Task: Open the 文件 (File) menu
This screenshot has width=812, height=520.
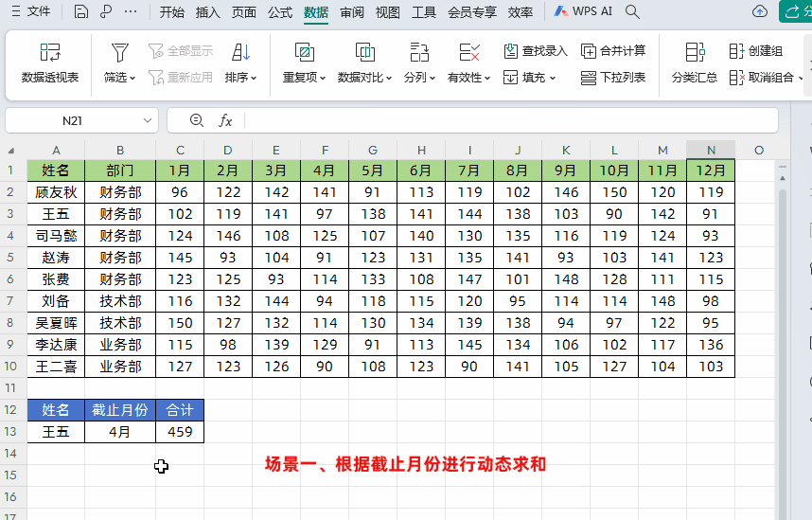Action: [31, 11]
